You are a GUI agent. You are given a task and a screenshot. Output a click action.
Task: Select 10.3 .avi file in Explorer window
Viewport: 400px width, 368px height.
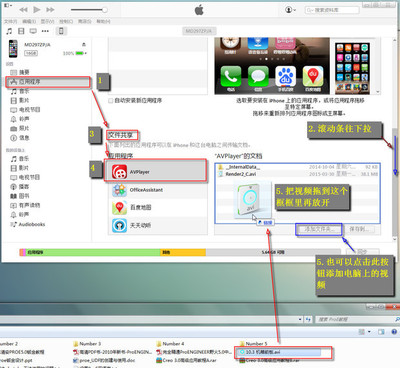[279, 352]
